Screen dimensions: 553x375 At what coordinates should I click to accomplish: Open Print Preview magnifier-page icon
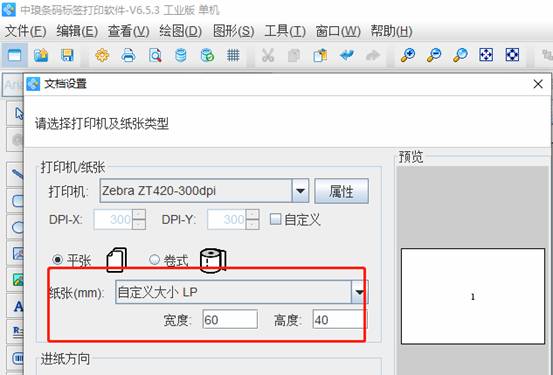tap(155, 55)
